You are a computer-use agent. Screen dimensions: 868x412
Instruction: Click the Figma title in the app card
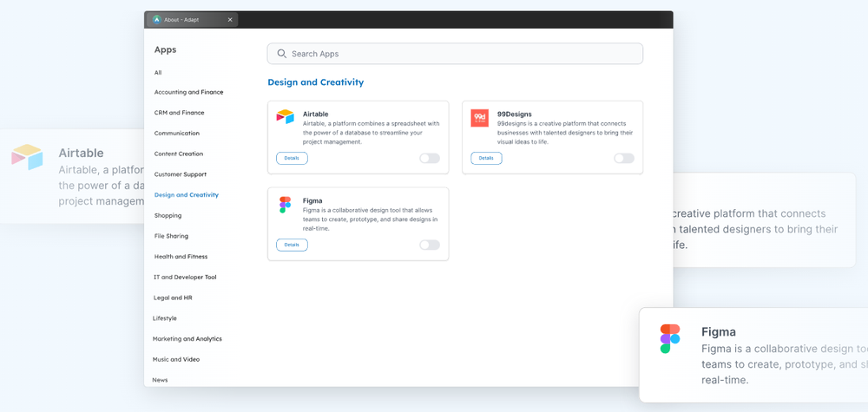tap(312, 200)
